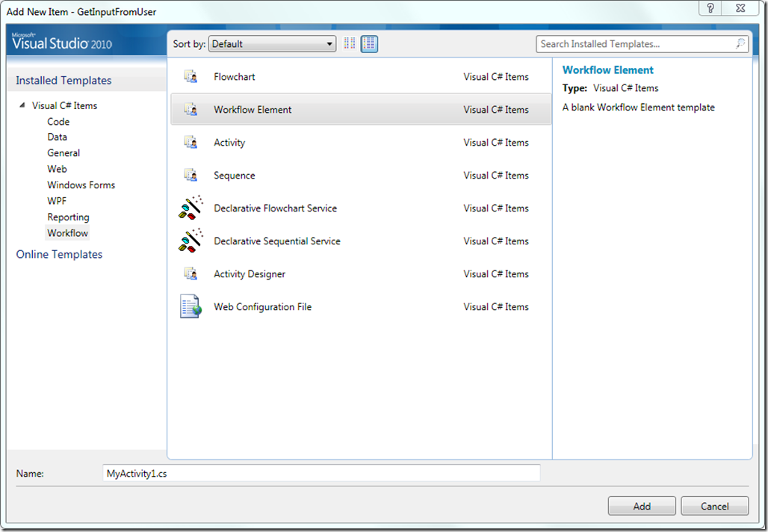Select the Declarative Sequential Service name
The height and width of the screenshot is (532, 768).
click(x=276, y=241)
